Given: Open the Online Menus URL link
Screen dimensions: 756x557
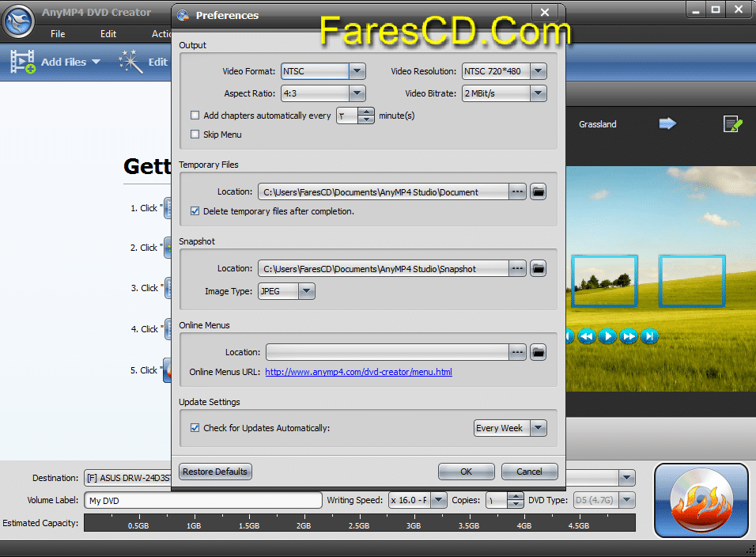Looking at the screenshot, I should tap(359, 372).
